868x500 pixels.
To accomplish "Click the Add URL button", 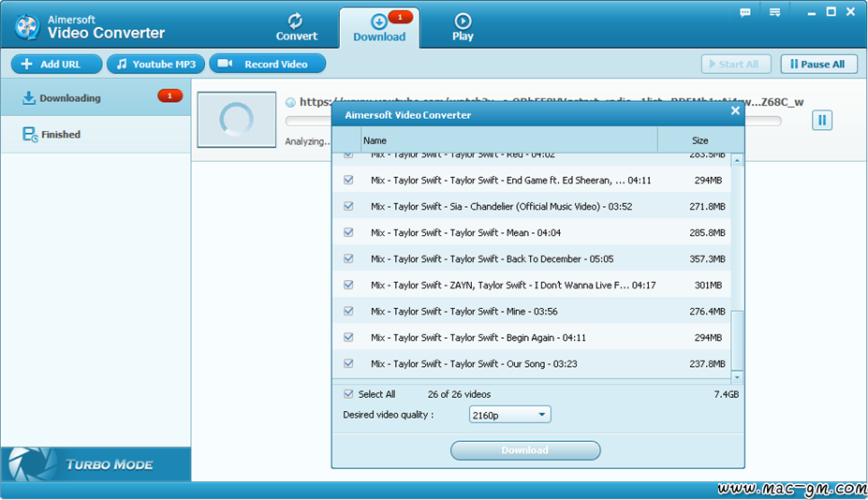I will (x=56, y=65).
